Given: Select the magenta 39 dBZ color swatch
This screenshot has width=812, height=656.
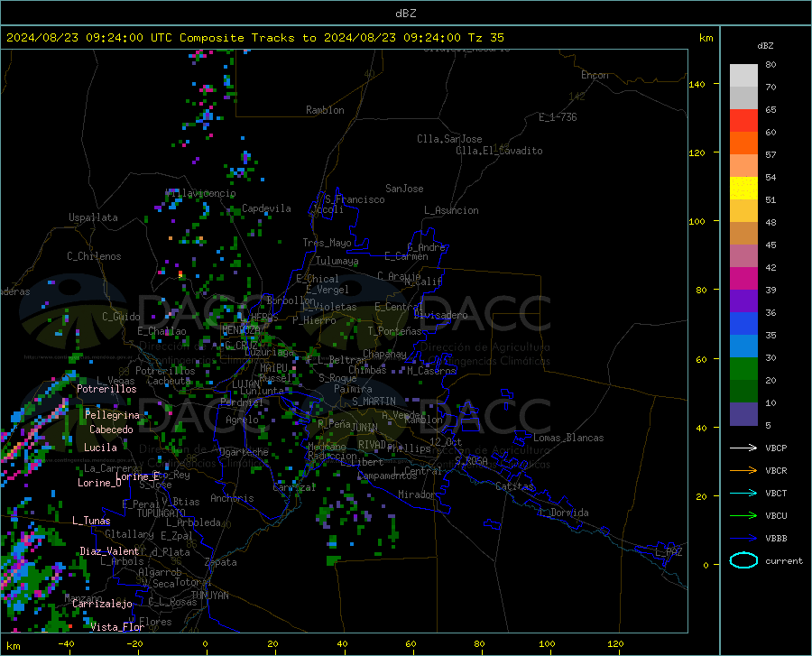Looking at the screenshot, I should pyautogui.click(x=743, y=279).
